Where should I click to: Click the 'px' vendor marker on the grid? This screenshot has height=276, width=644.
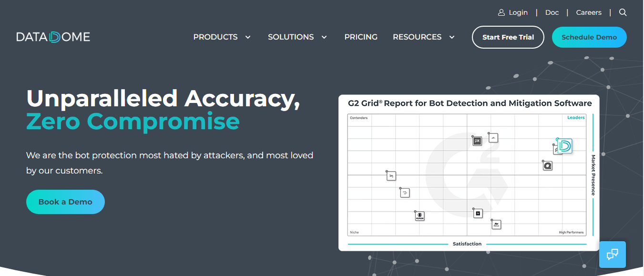[x=477, y=141]
